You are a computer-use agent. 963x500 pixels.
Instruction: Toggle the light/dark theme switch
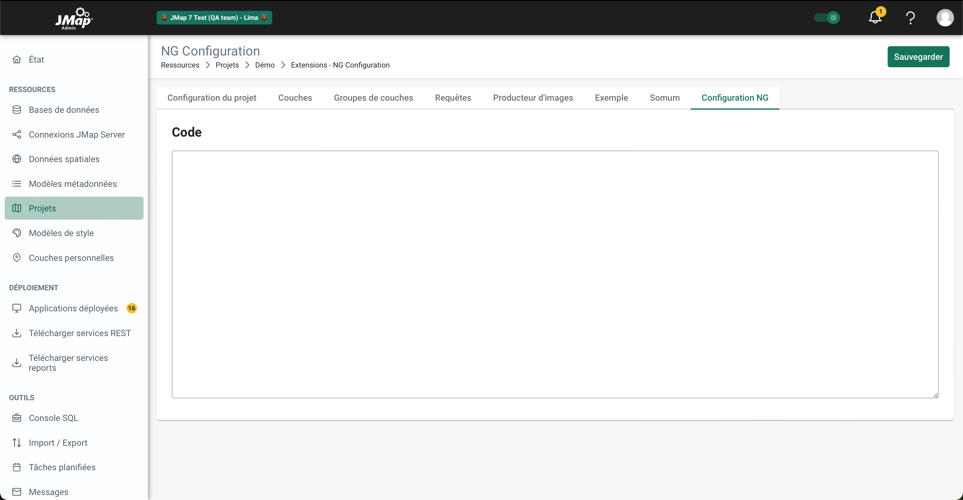827,18
